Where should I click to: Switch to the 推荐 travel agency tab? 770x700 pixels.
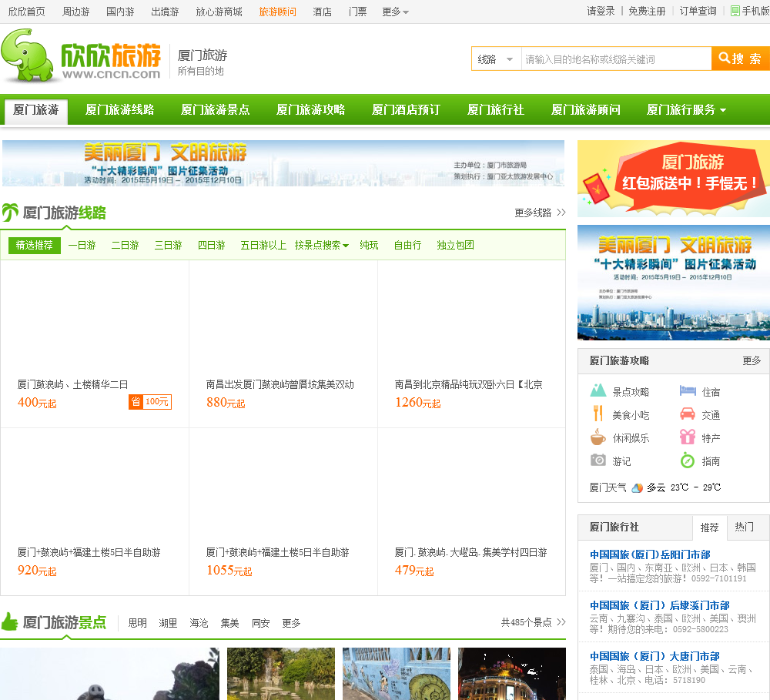pyautogui.click(x=710, y=528)
